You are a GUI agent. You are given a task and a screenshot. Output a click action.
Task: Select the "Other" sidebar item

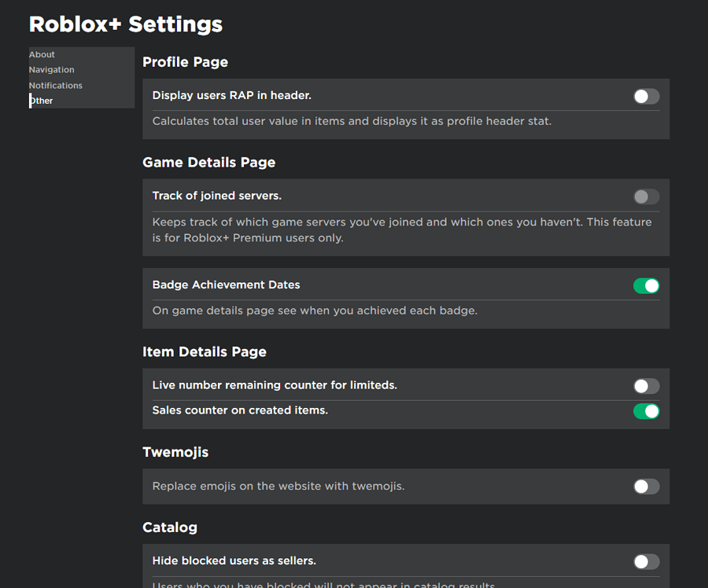(41, 101)
